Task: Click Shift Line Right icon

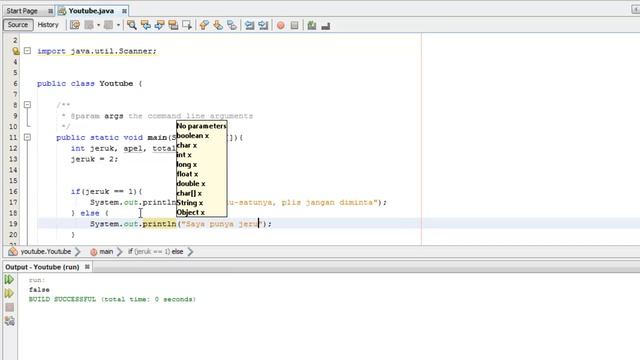Action: [263, 25]
